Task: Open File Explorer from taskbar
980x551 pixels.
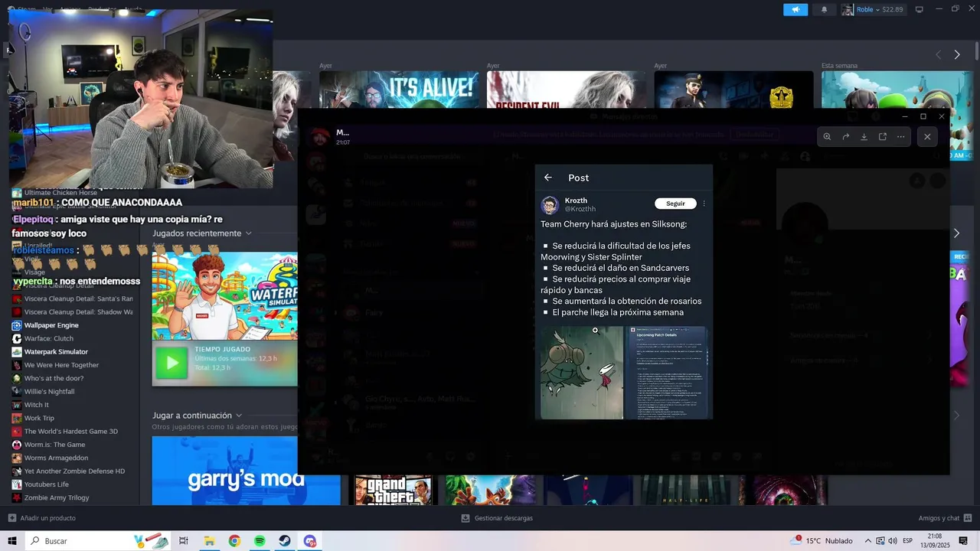Action: 209,541
